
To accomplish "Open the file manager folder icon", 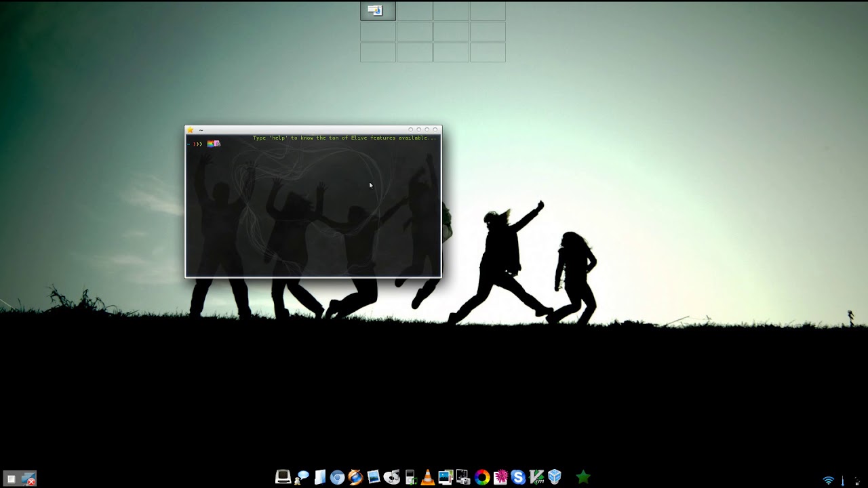I will (319, 477).
